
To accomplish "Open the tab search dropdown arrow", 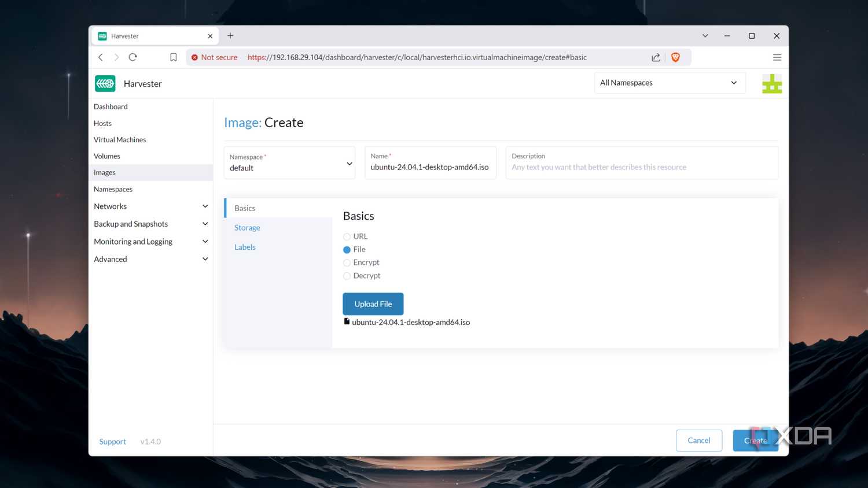I will pyautogui.click(x=705, y=36).
